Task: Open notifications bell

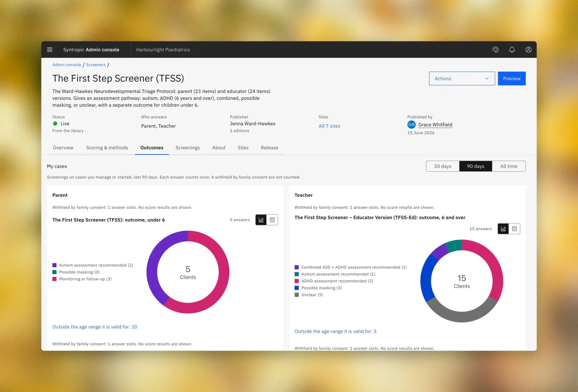Action: click(x=512, y=50)
